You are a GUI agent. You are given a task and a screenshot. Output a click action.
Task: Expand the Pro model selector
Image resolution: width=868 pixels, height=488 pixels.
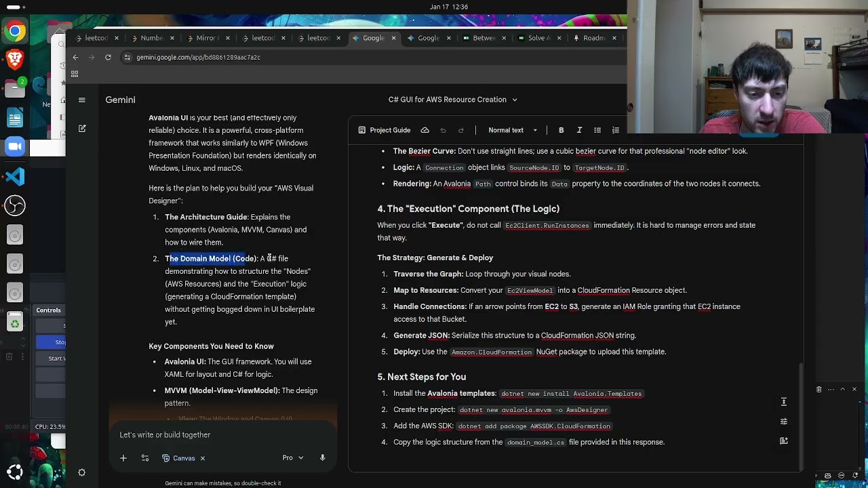coord(293,458)
